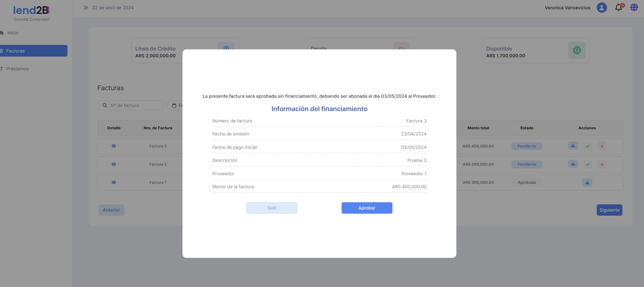The width and height of the screenshot is (644, 287).
Task: Download Factura 3 using the download icon
Action: (x=573, y=146)
